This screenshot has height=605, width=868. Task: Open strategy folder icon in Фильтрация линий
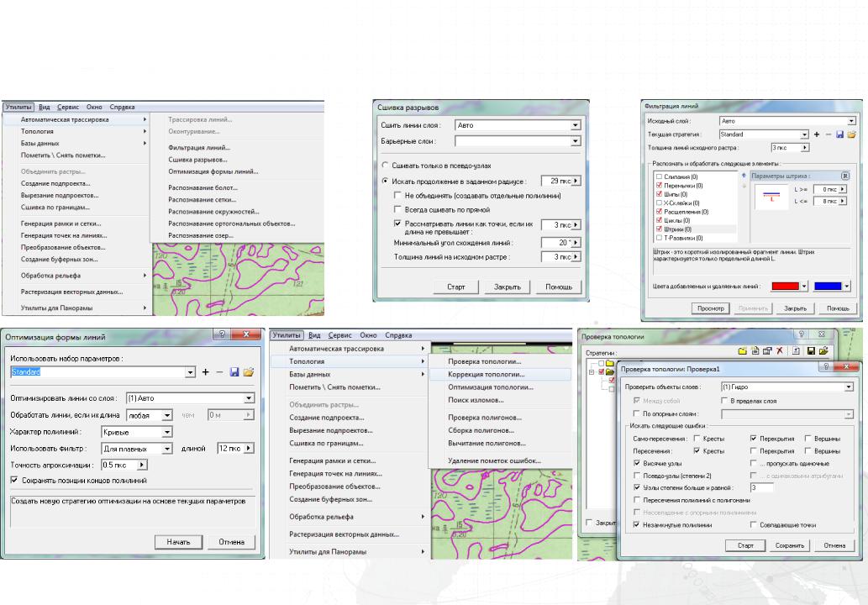tap(851, 134)
